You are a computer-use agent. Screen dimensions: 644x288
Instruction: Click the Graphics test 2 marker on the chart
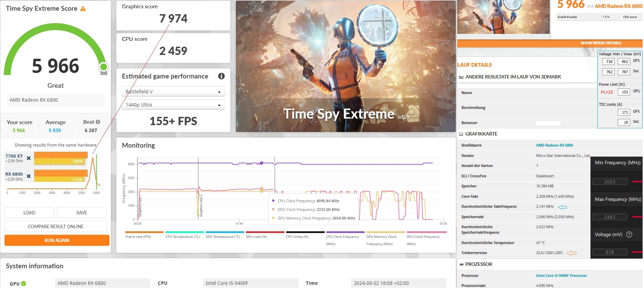tap(201, 205)
